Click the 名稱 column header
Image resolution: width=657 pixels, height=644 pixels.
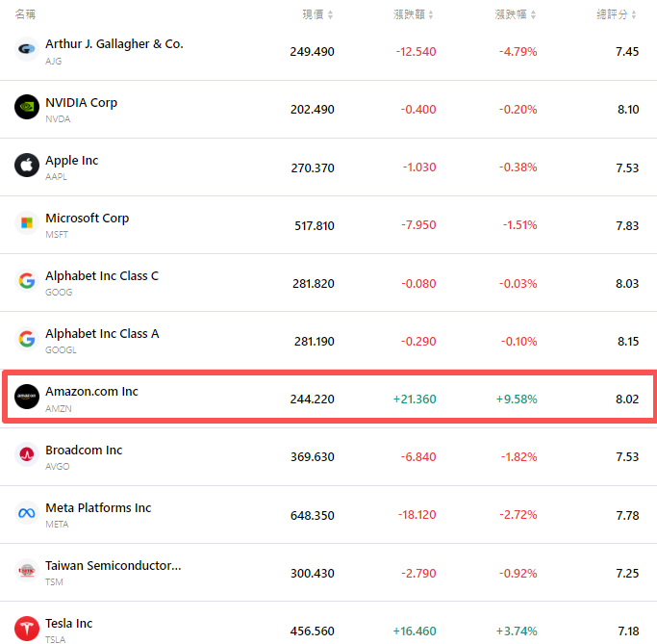coord(26,14)
